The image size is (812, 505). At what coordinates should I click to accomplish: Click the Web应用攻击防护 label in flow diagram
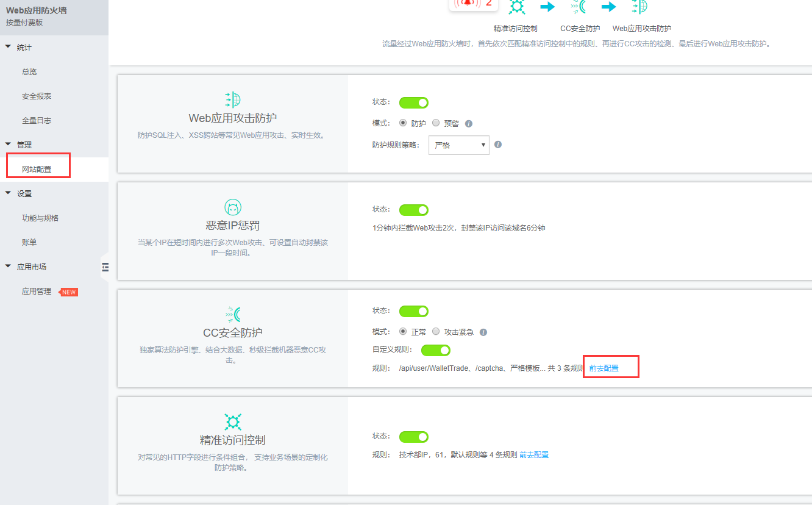[642, 29]
